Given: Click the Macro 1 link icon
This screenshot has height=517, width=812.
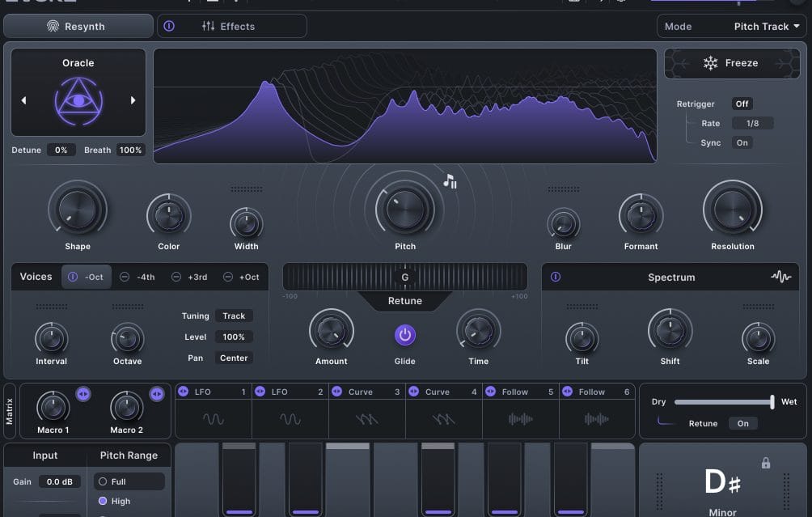Looking at the screenshot, I should click(82, 393).
